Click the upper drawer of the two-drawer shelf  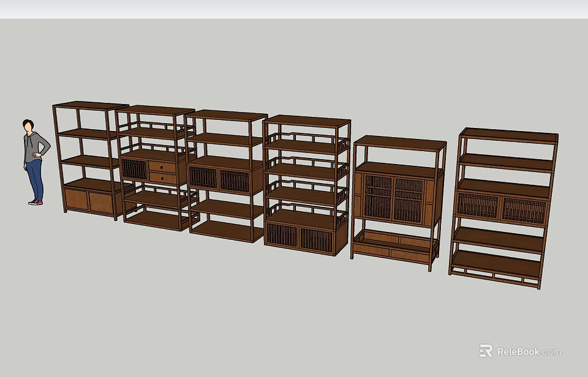pos(162,166)
